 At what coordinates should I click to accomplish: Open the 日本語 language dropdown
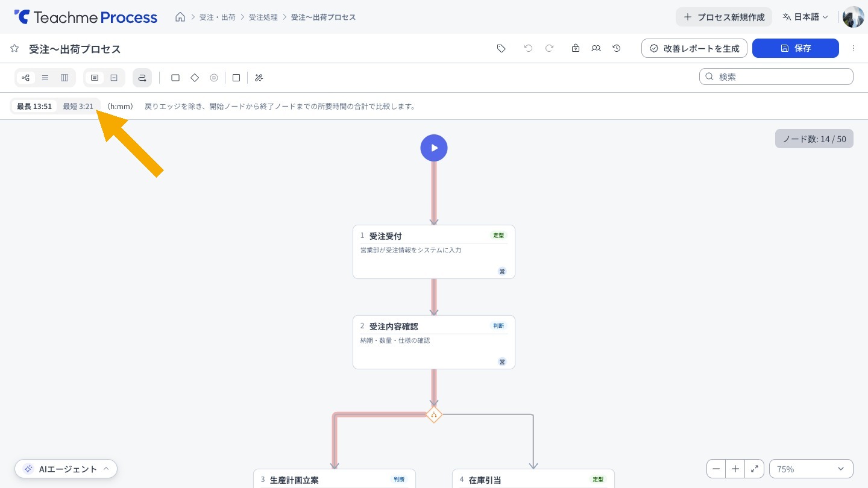[x=805, y=17]
